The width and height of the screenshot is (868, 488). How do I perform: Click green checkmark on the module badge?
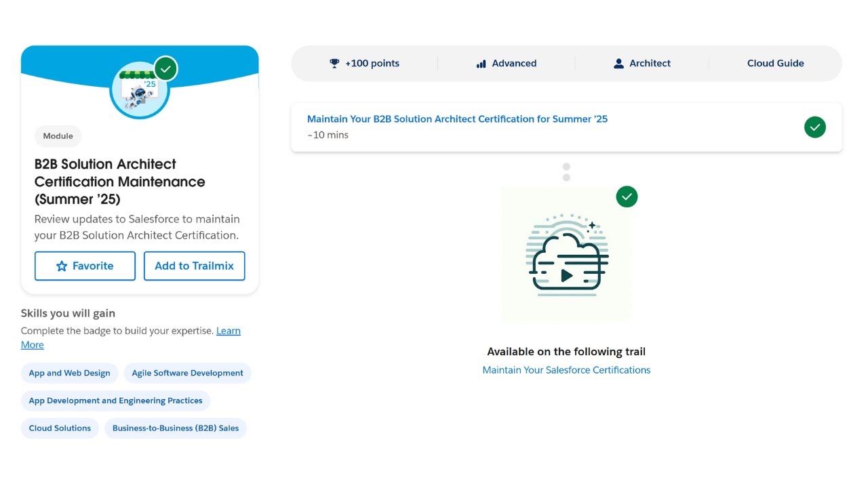coord(165,68)
